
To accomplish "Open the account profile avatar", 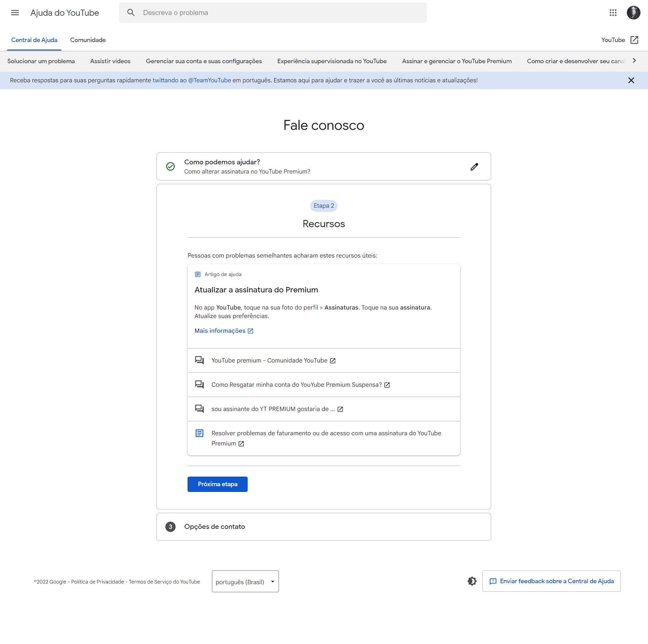I will point(633,13).
